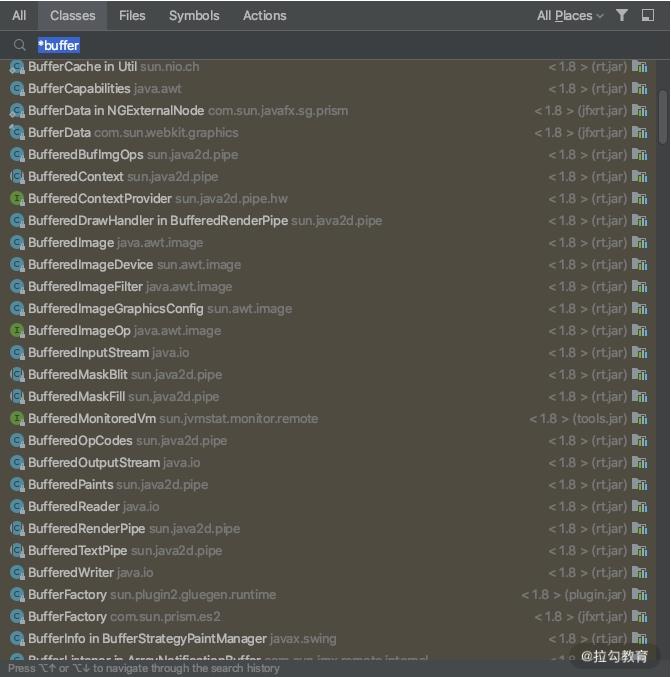The height and width of the screenshot is (677, 671).
Task: Click library icon on the BufferCache row
Action: [x=640, y=67]
